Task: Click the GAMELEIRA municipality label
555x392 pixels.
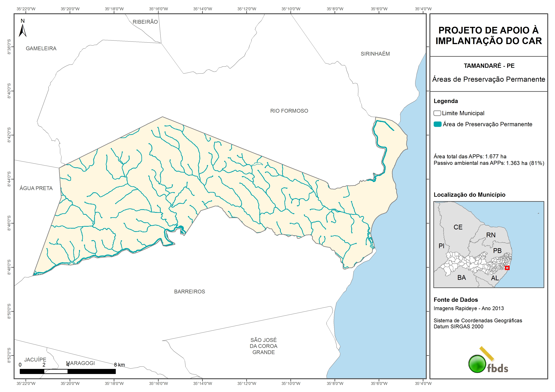Action: (41, 49)
